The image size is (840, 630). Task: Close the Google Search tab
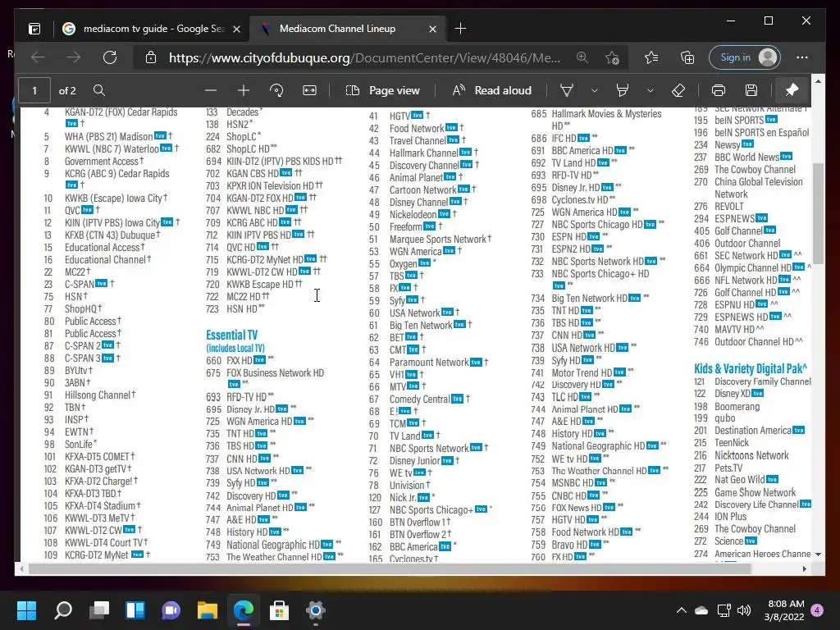[236, 29]
